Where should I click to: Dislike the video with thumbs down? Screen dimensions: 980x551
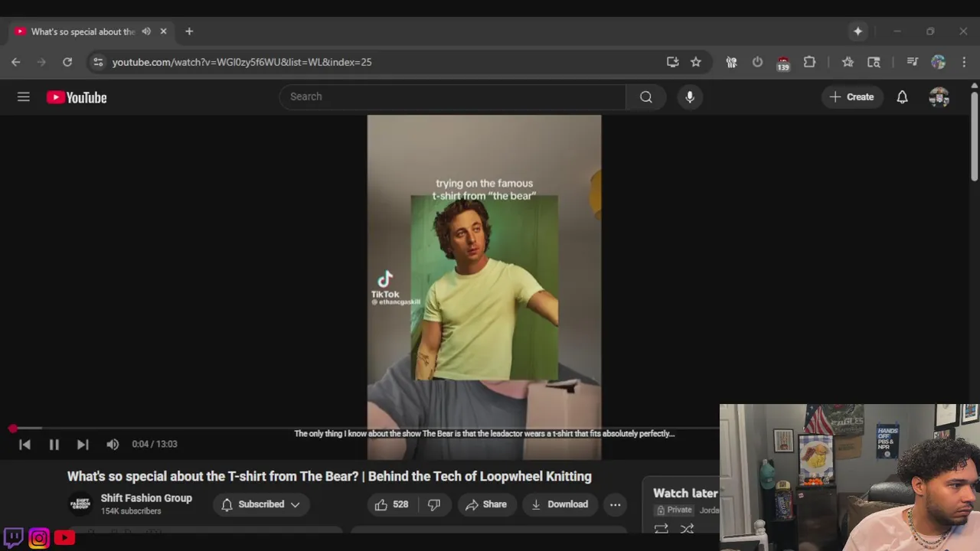pos(434,504)
